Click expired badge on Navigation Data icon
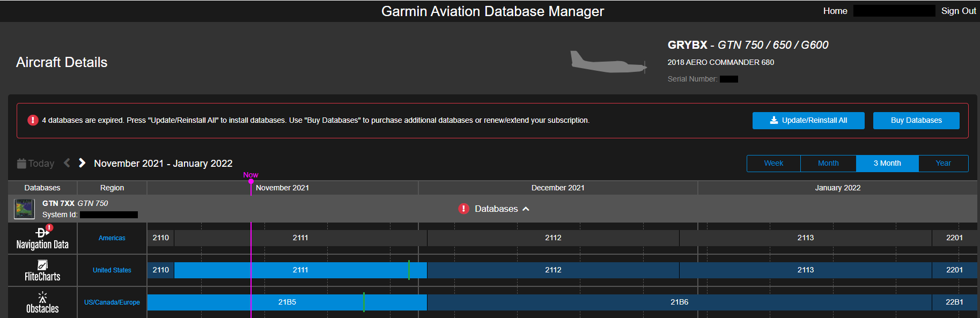The height and width of the screenshot is (318, 980). (x=49, y=228)
